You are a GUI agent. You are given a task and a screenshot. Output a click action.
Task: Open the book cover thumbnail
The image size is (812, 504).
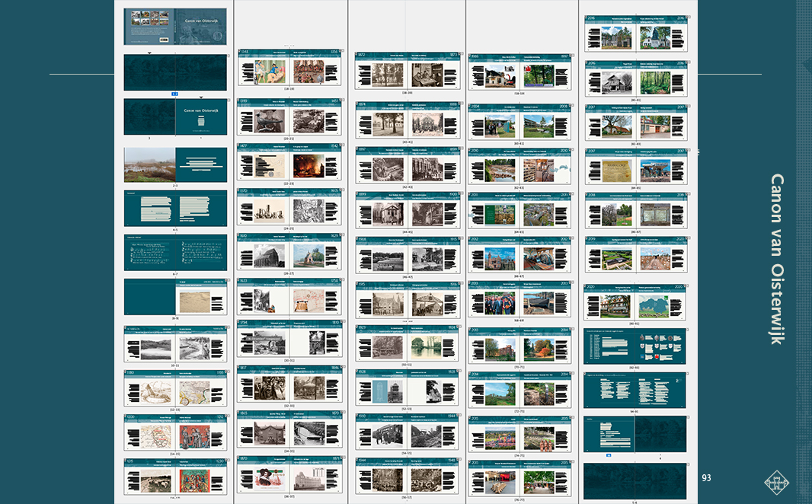click(x=175, y=27)
